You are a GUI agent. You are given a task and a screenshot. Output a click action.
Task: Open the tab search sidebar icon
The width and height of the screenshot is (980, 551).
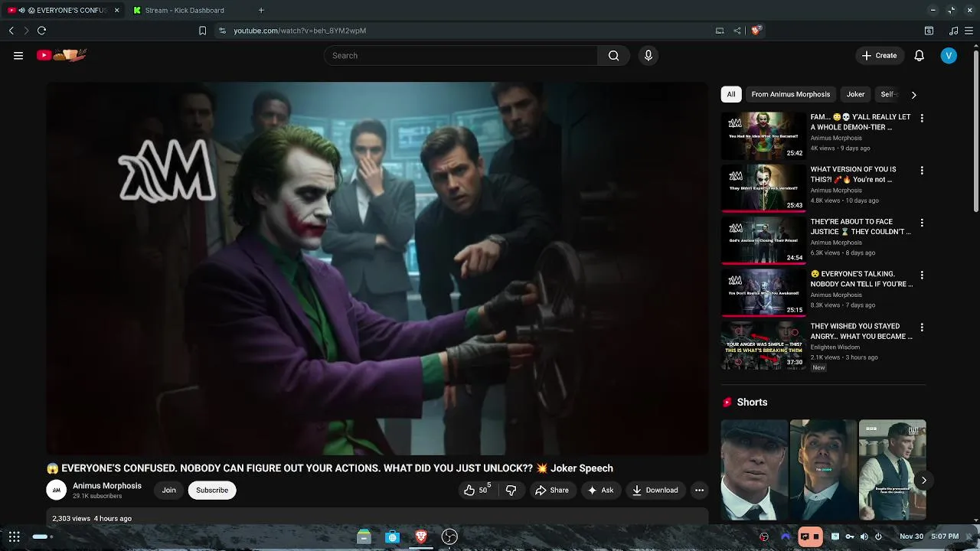(929, 31)
